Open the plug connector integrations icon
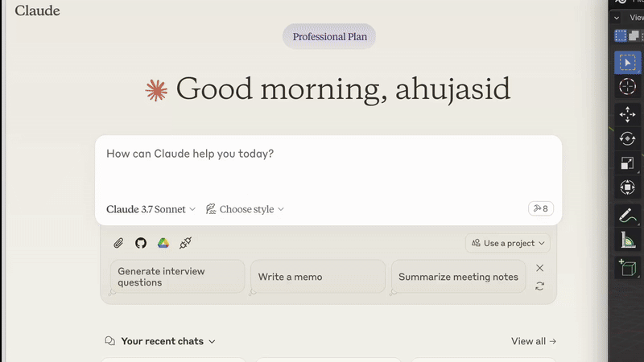Image resolution: width=644 pixels, height=362 pixels. pos(185,243)
